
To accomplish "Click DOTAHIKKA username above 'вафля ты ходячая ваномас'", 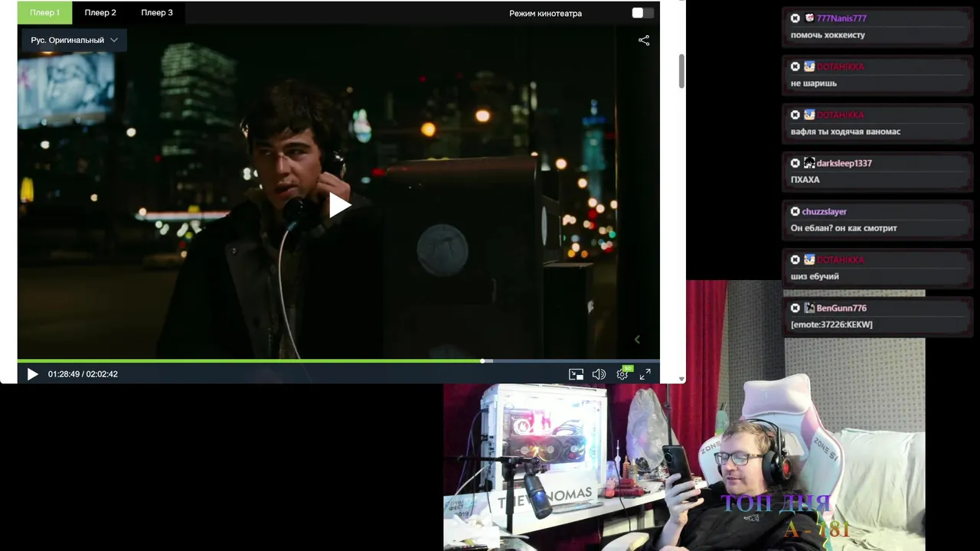I will point(840,115).
